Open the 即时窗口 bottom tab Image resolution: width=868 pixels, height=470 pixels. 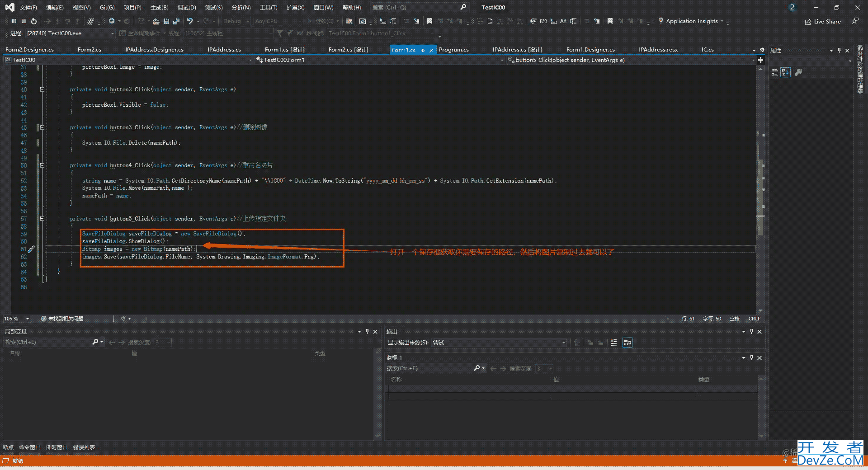[x=57, y=447]
